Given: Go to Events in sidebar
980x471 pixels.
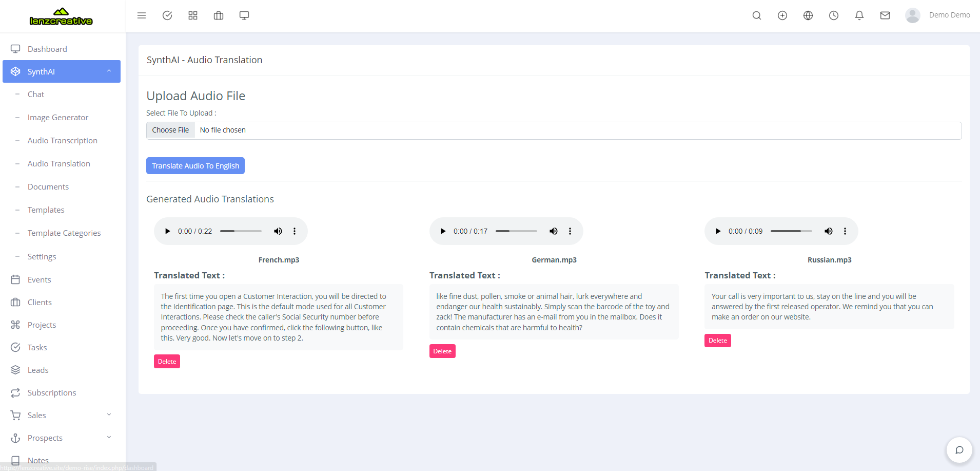Looking at the screenshot, I should point(40,279).
